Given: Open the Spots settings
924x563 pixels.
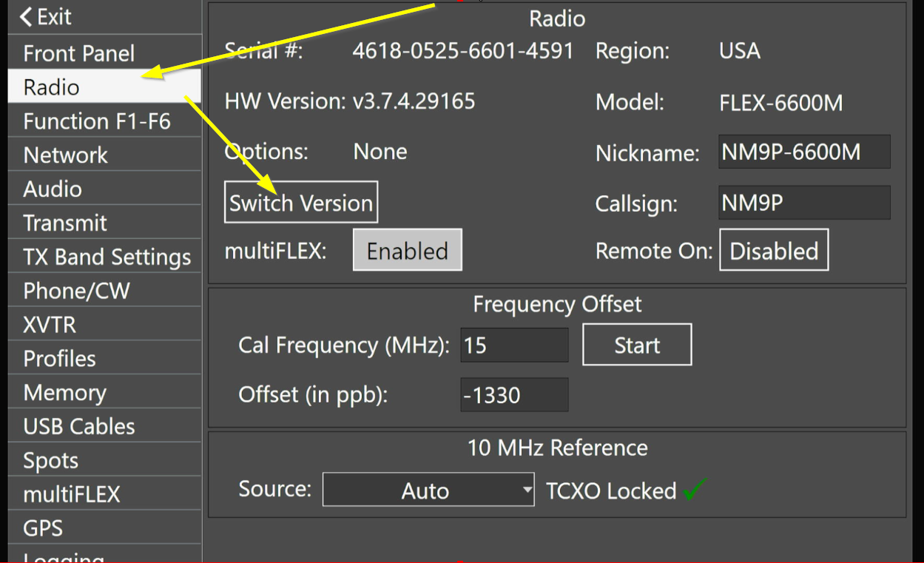Looking at the screenshot, I should 104,461.
